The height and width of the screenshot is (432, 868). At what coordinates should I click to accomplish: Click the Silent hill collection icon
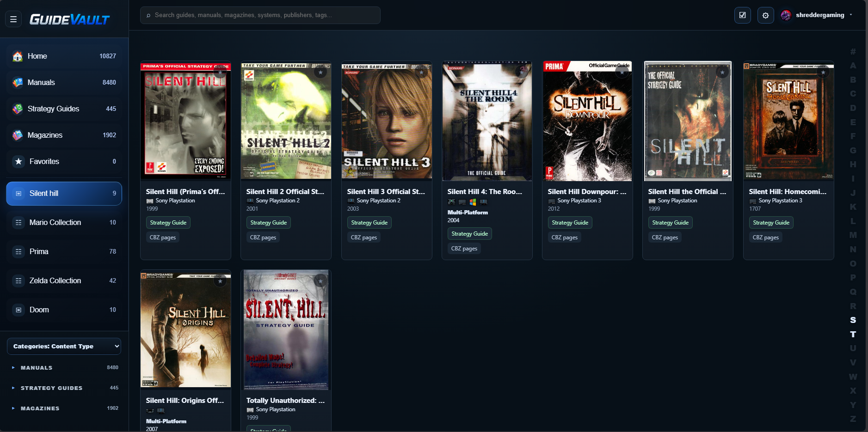pos(18,194)
